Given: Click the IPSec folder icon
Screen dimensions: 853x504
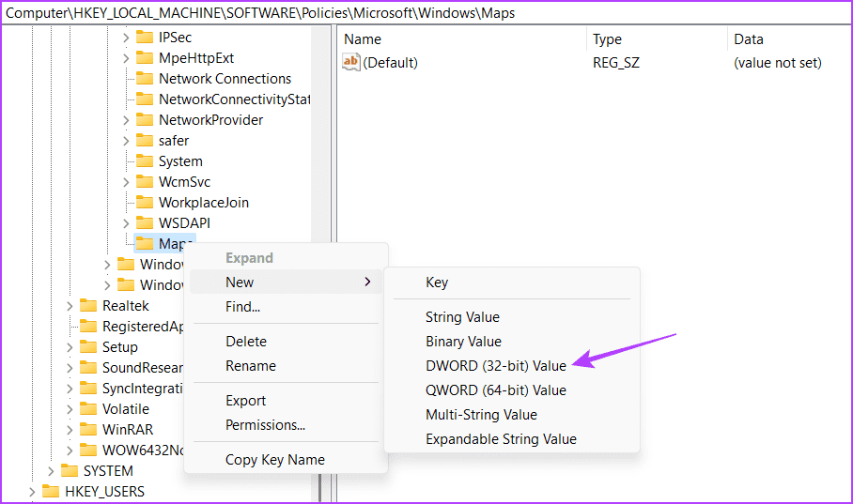Looking at the screenshot, I should coord(144,37).
